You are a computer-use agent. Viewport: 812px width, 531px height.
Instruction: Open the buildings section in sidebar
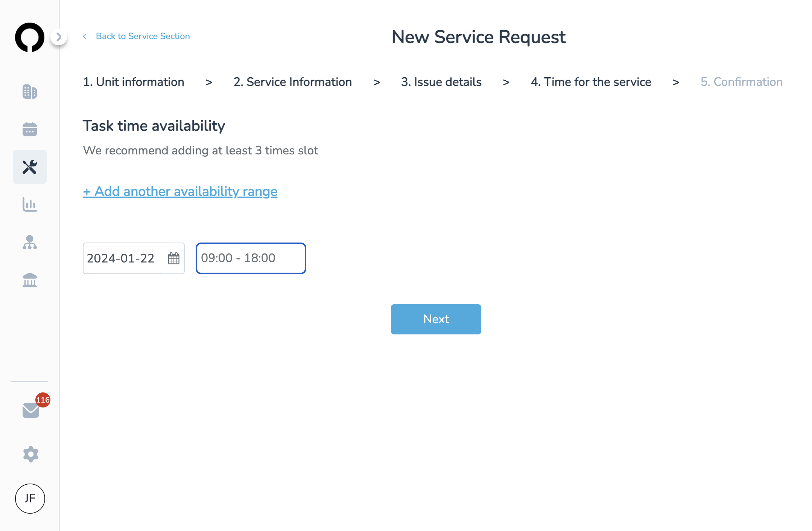click(30, 92)
